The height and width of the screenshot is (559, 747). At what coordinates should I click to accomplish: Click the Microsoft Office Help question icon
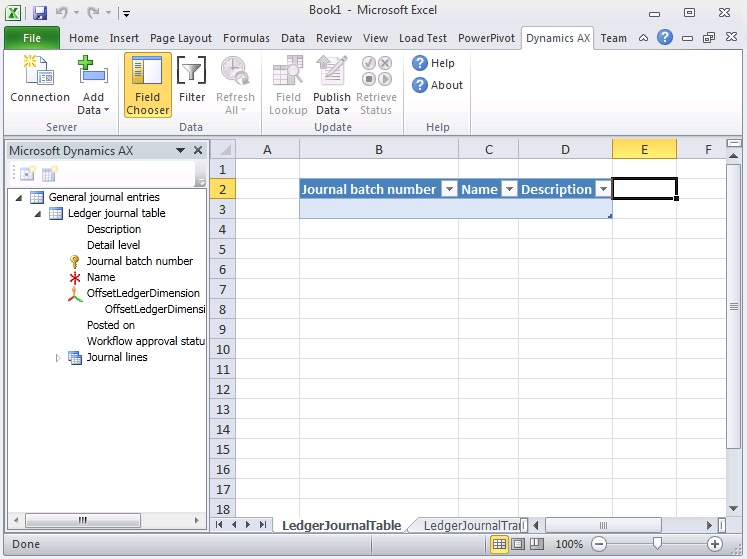tap(665, 37)
